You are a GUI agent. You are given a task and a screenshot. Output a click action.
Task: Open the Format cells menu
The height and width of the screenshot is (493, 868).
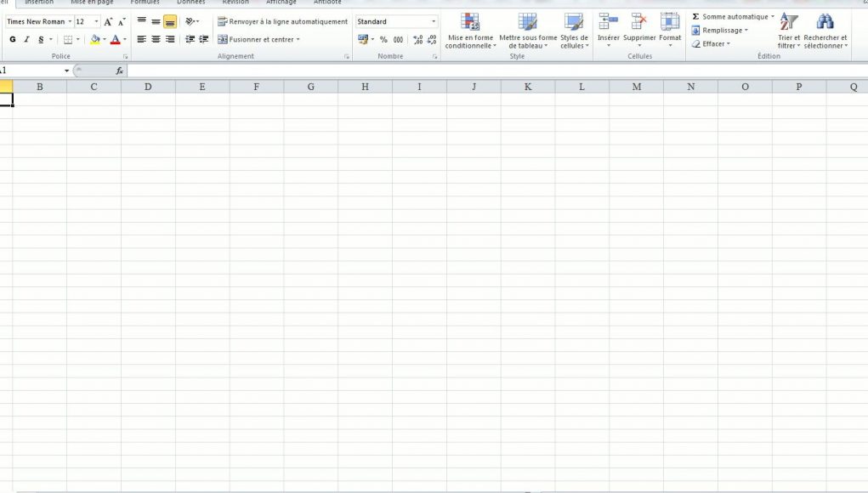[670, 30]
